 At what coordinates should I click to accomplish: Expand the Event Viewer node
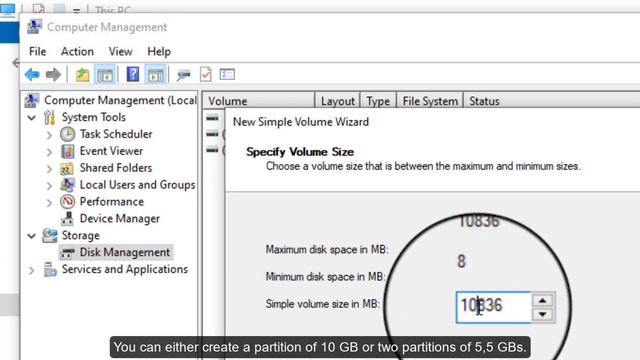click(49, 152)
